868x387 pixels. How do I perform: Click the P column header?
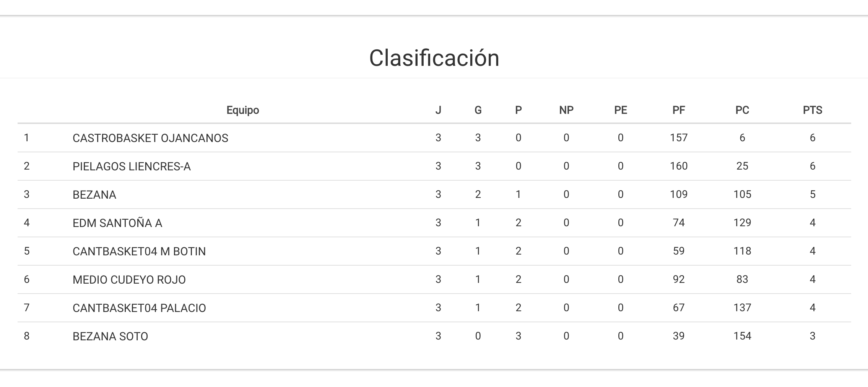pos(518,110)
